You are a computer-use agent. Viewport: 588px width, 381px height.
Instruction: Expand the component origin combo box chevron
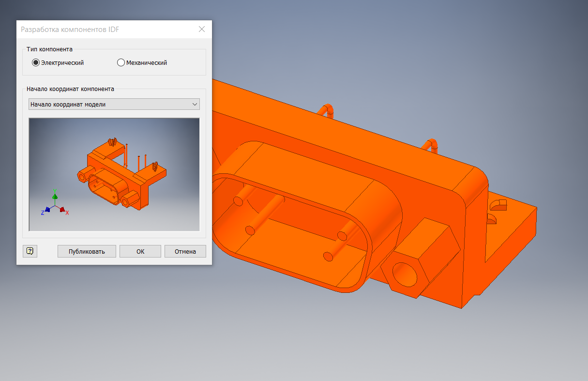coord(195,104)
